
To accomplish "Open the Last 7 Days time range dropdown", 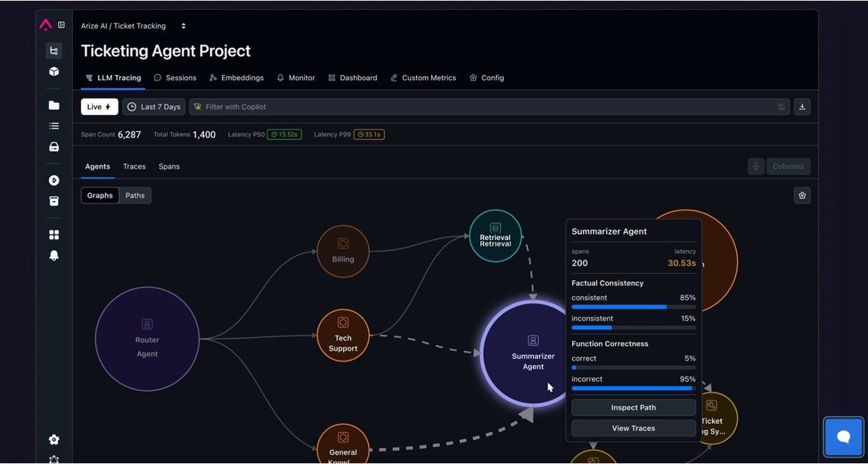I will pyautogui.click(x=154, y=107).
